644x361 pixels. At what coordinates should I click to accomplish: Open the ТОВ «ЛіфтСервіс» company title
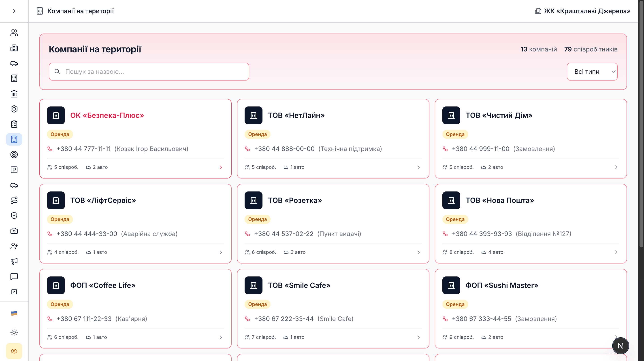pos(103,200)
